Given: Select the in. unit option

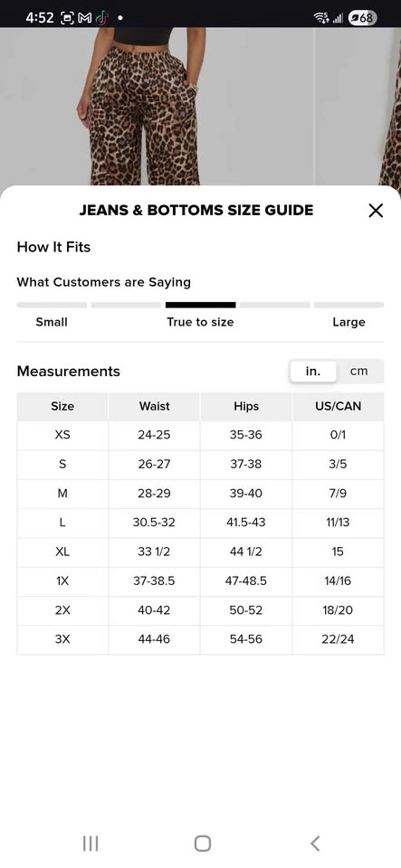Looking at the screenshot, I should [x=313, y=371].
